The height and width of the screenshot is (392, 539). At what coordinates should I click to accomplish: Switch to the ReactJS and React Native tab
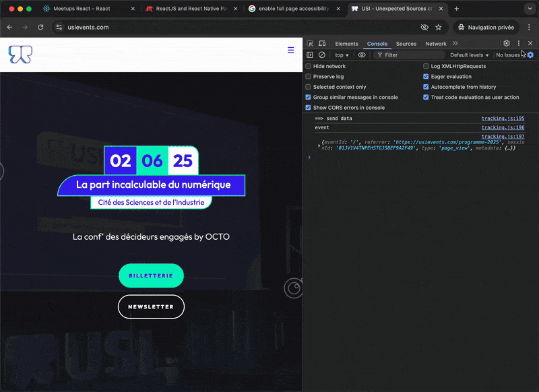pyautogui.click(x=192, y=9)
